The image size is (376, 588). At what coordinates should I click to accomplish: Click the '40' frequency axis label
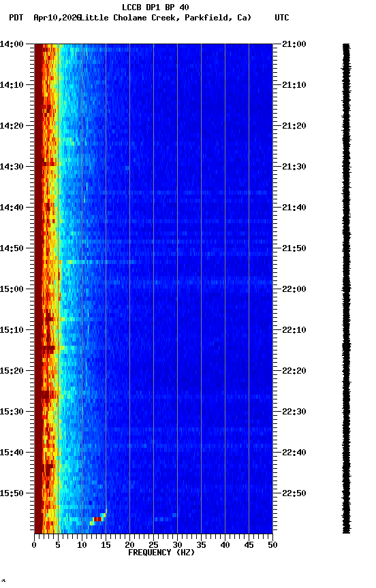point(225,545)
